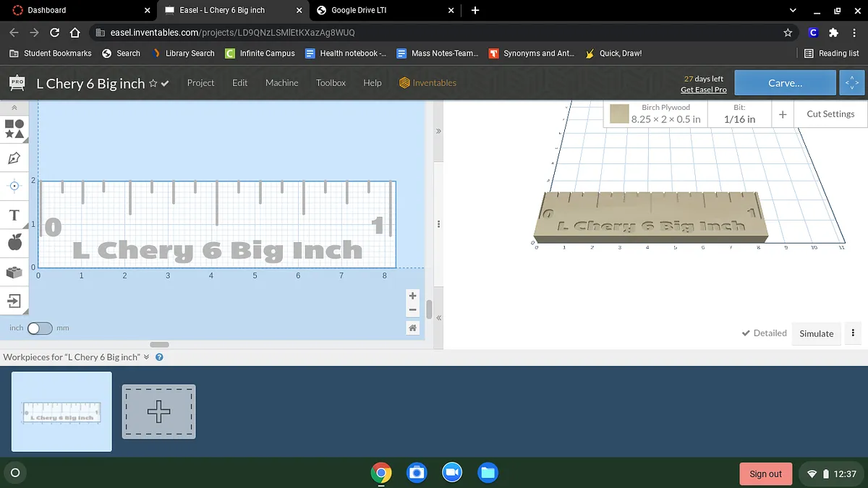Open the 3D brick library icon
868x488 pixels.
pyautogui.click(x=14, y=272)
